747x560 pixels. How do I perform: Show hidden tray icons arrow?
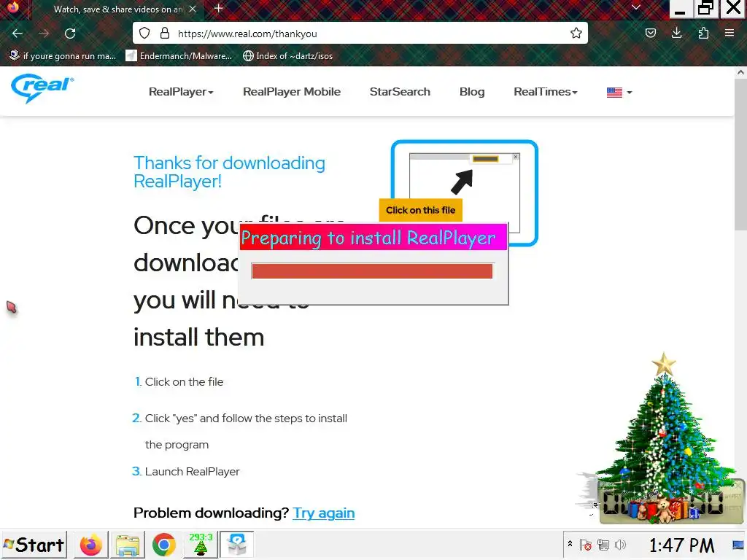click(570, 543)
